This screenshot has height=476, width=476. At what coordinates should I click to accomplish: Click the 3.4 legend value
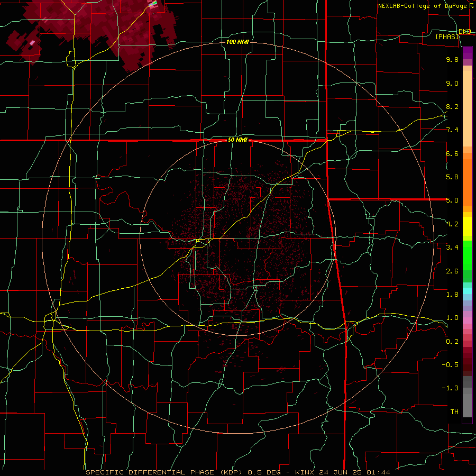(452, 248)
